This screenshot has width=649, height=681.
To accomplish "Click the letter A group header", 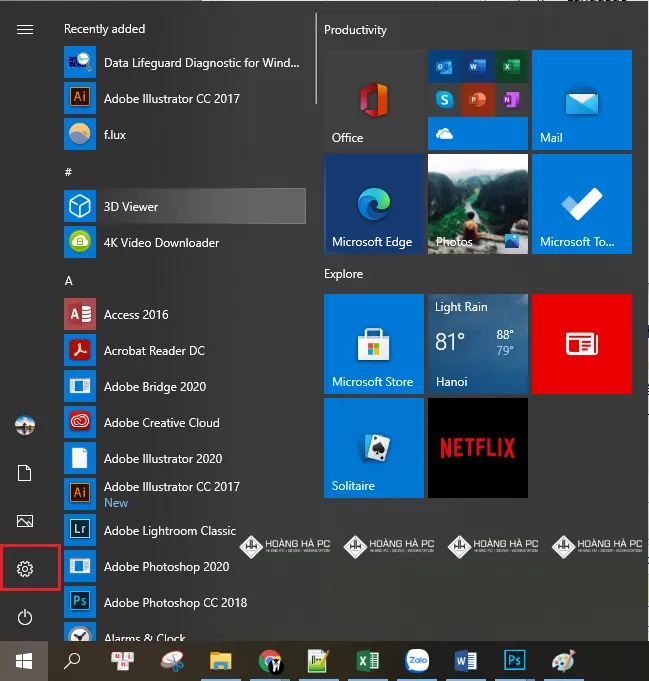I will tap(69, 281).
